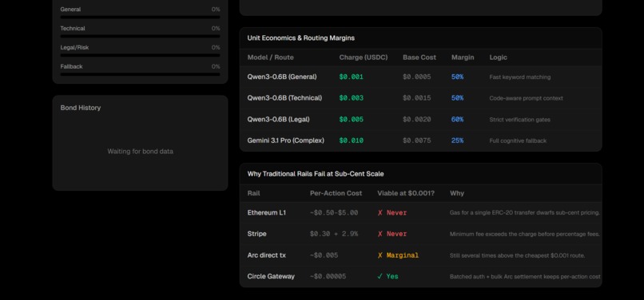Click the 'Viable at $0.001?' column header
This screenshot has width=644, height=300.
point(406,193)
